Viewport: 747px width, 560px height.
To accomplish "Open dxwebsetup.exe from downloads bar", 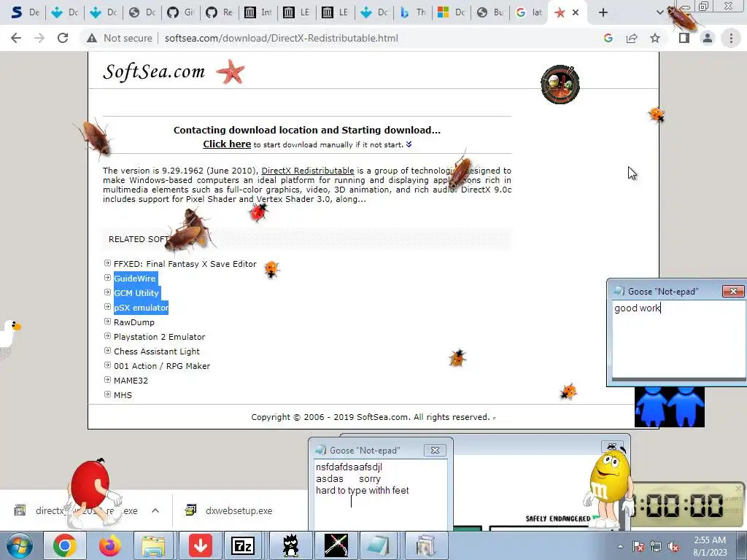I will (x=230, y=510).
